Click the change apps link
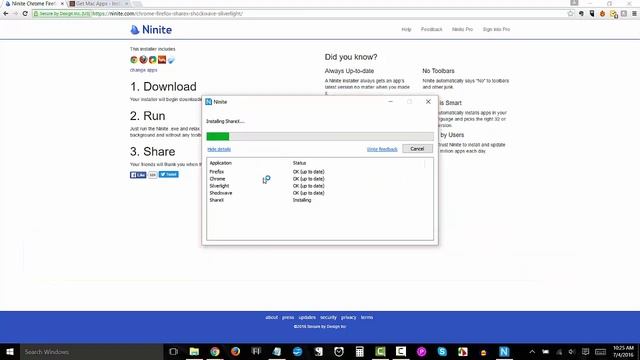 pos(143,70)
